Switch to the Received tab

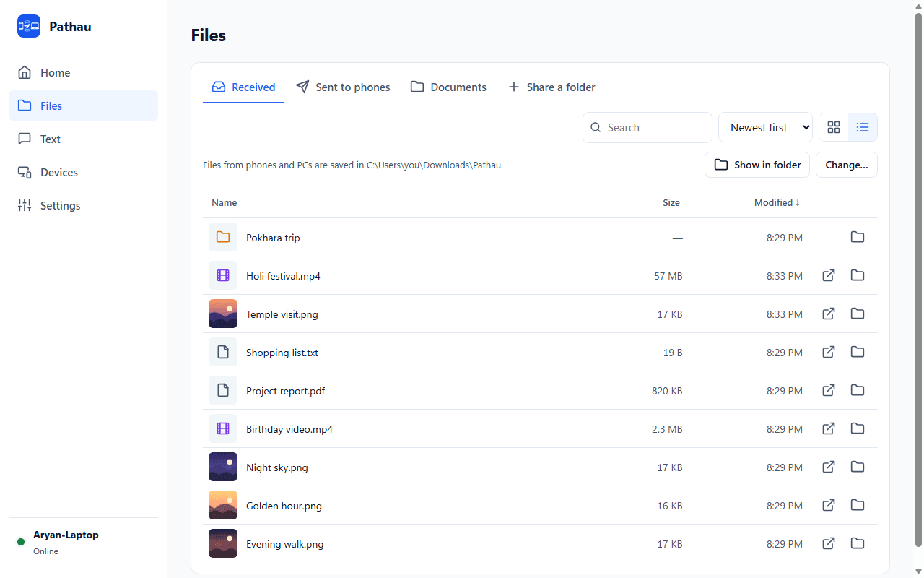(243, 87)
